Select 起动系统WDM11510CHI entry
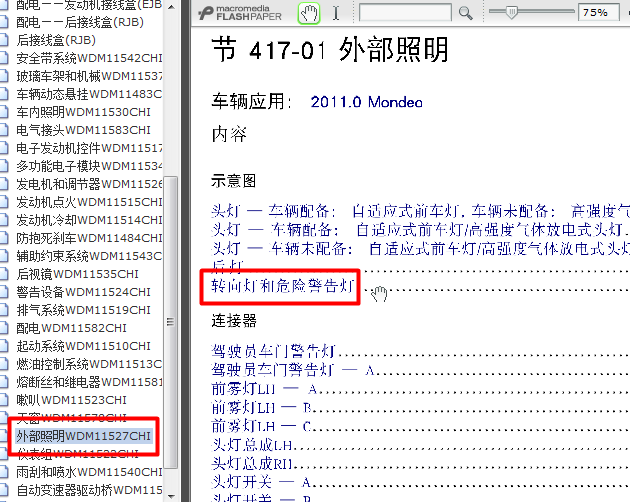The height and width of the screenshot is (502, 630). [x=83, y=346]
